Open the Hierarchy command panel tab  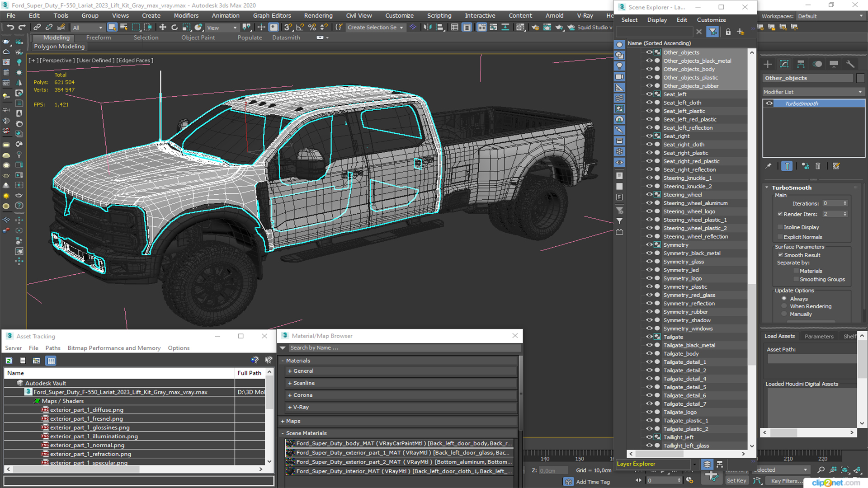coord(801,64)
